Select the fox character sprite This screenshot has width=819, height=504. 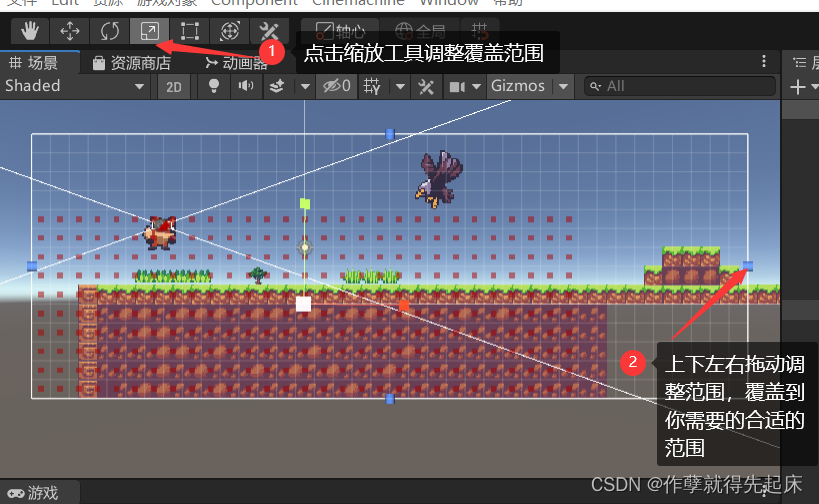[x=160, y=233]
